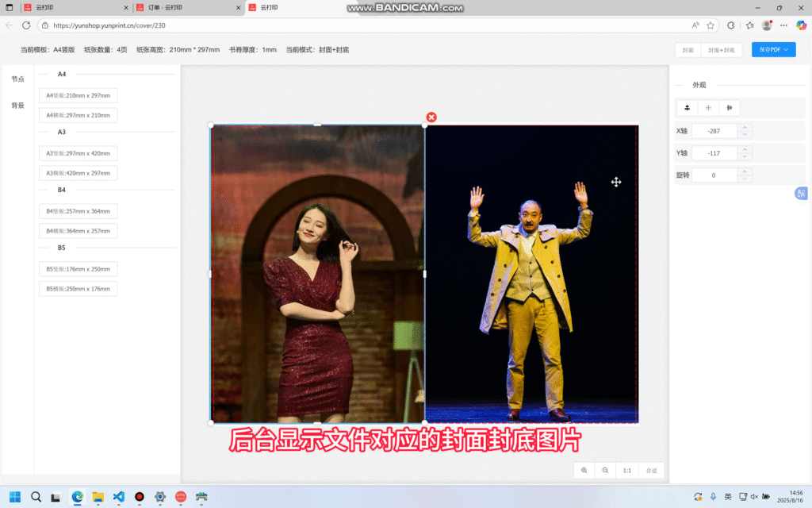Click the floating blue assistant icon at right edge

(x=802, y=194)
